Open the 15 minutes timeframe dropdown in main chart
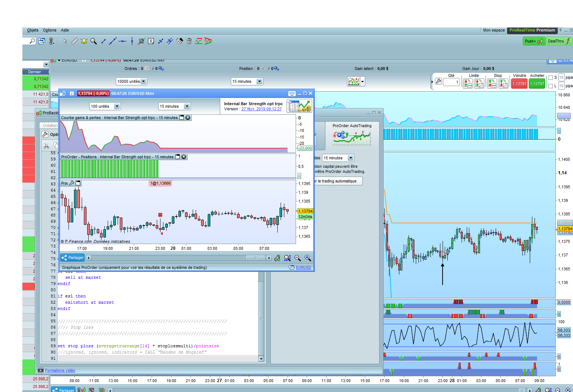Viewport: 573px width, 392px height. [247, 81]
